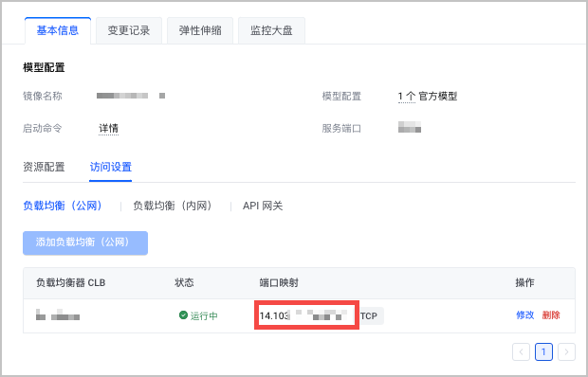Open the 变更记录 tab

click(129, 30)
